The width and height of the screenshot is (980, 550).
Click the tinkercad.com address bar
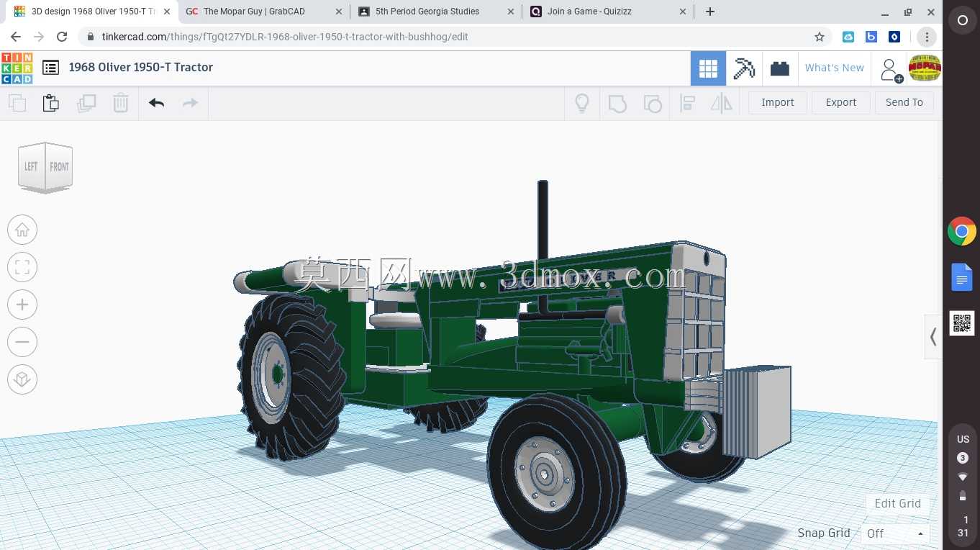pyautogui.click(x=455, y=37)
